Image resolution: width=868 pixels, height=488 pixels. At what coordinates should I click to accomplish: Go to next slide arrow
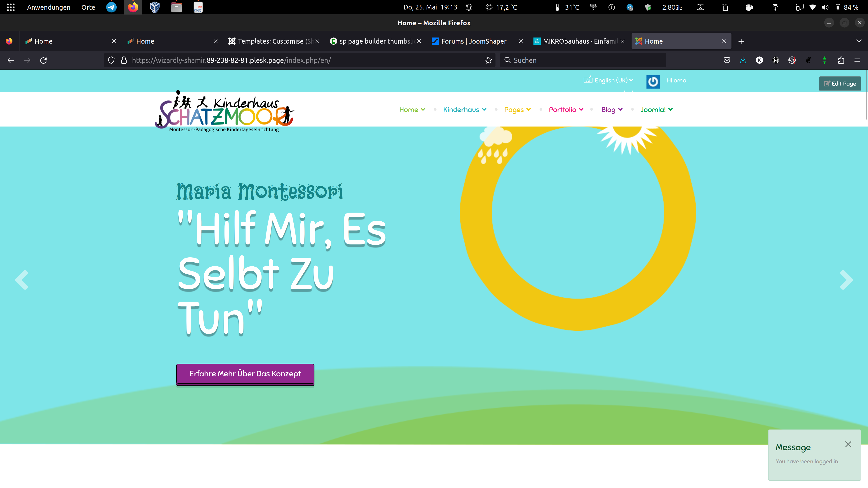[x=847, y=279]
